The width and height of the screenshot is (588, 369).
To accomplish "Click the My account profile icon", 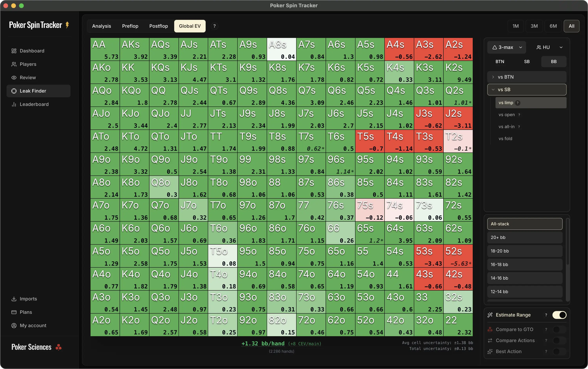I will (x=14, y=326).
